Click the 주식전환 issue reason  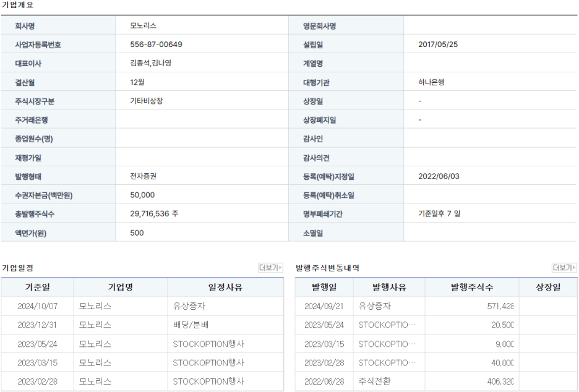[375, 381]
